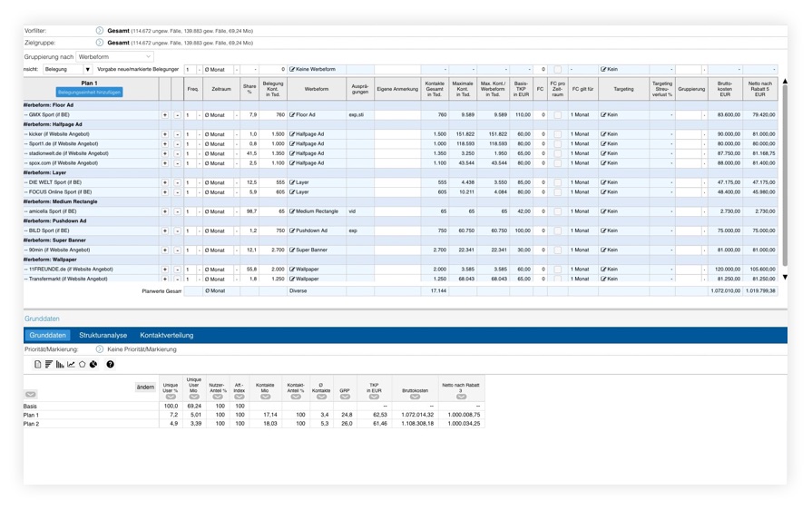The height and width of the screenshot is (510, 812).
Task: Edit Targeting Kein in BILD Sport row
Action: coord(603,230)
